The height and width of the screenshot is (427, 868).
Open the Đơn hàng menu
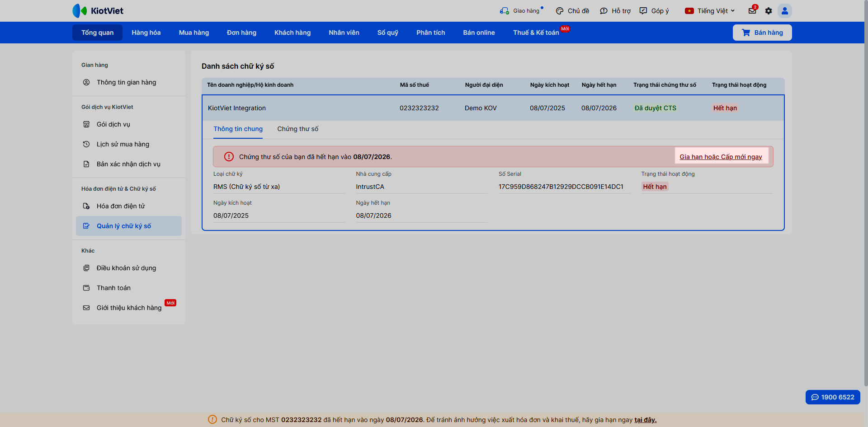click(x=241, y=33)
